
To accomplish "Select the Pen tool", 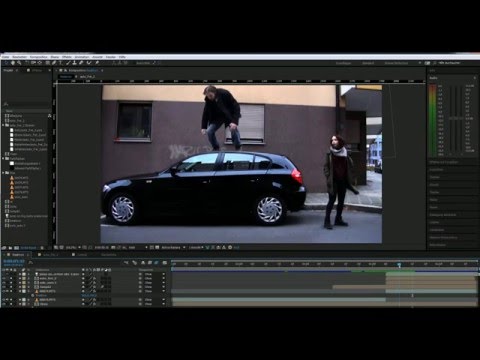I will [x=54, y=63].
